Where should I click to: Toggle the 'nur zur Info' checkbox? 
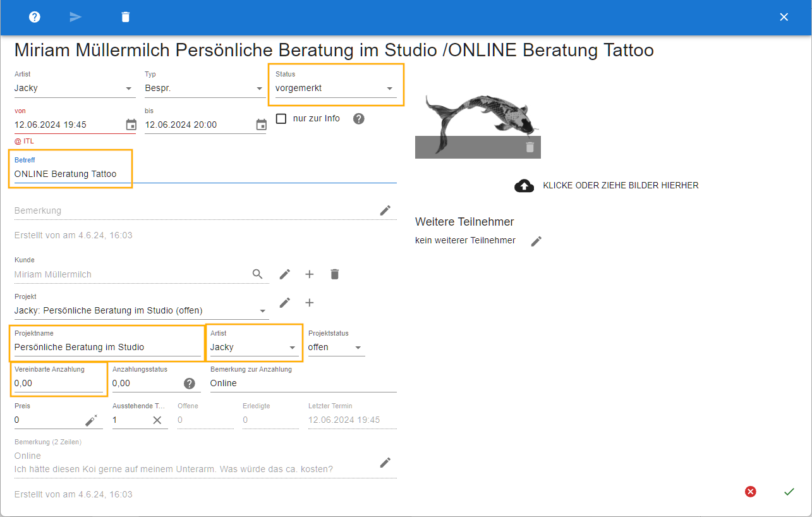pos(281,118)
